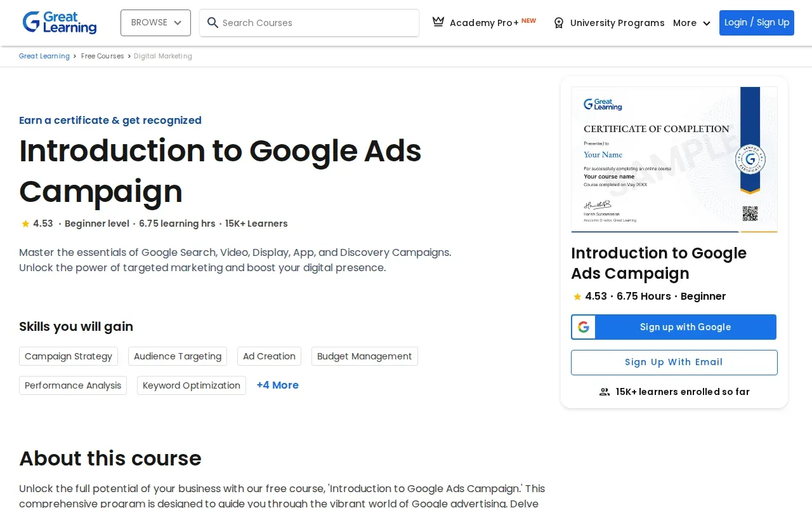Click 'Earn a certificate & get recognized' text
Screen dimensions: 812x508
pyautogui.click(x=110, y=120)
